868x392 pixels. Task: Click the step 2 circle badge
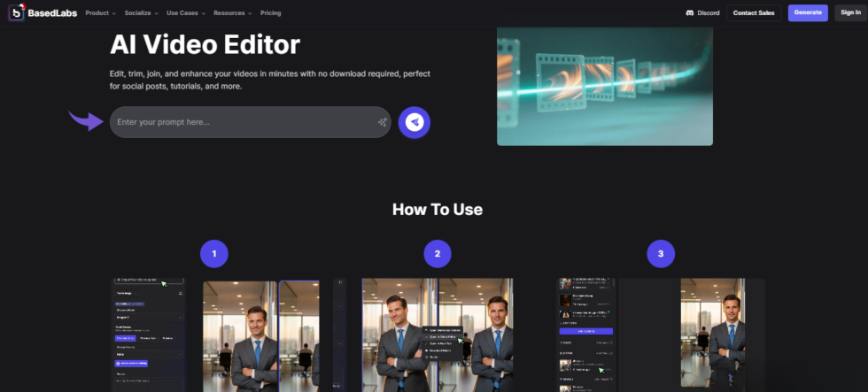pos(438,254)
